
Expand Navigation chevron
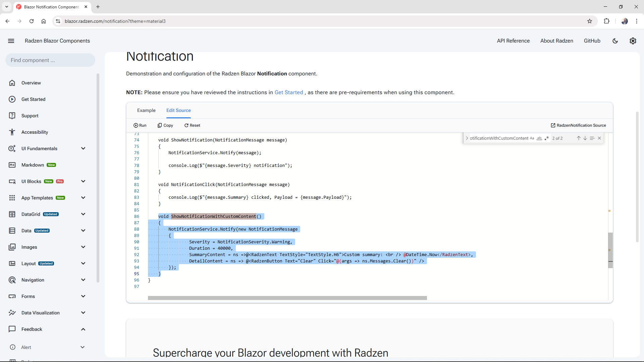pyautogui.click(x=83, y=280)
